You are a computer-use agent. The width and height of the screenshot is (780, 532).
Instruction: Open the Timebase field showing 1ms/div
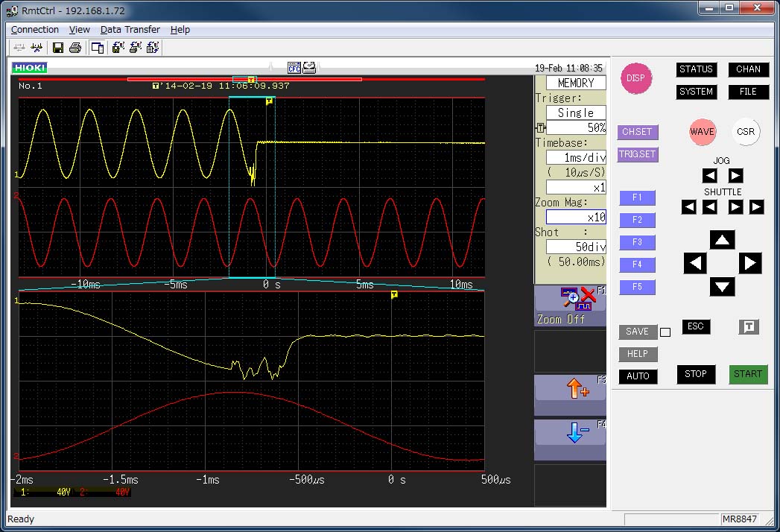coord(576,157)
